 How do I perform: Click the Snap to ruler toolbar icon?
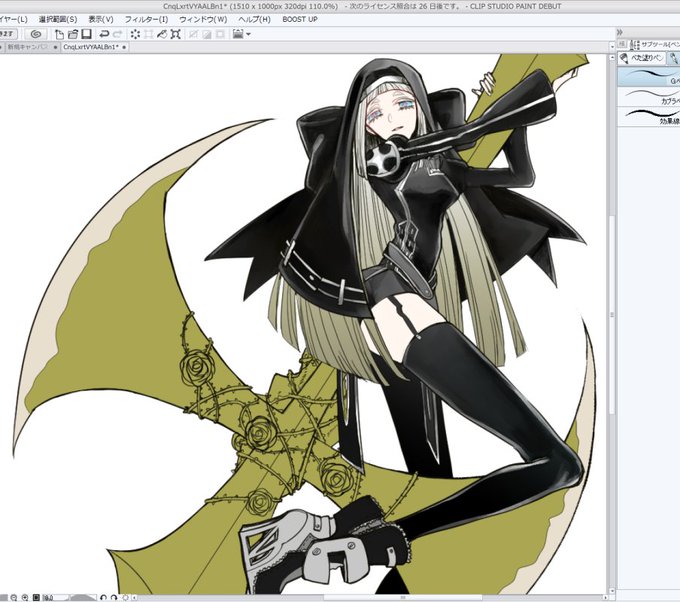point(238,34)
